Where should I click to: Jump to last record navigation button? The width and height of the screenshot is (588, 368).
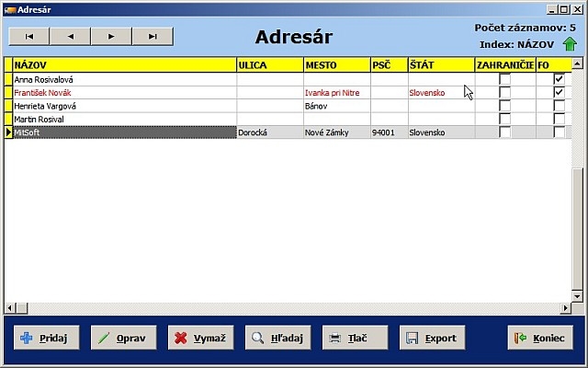[153, 37]
